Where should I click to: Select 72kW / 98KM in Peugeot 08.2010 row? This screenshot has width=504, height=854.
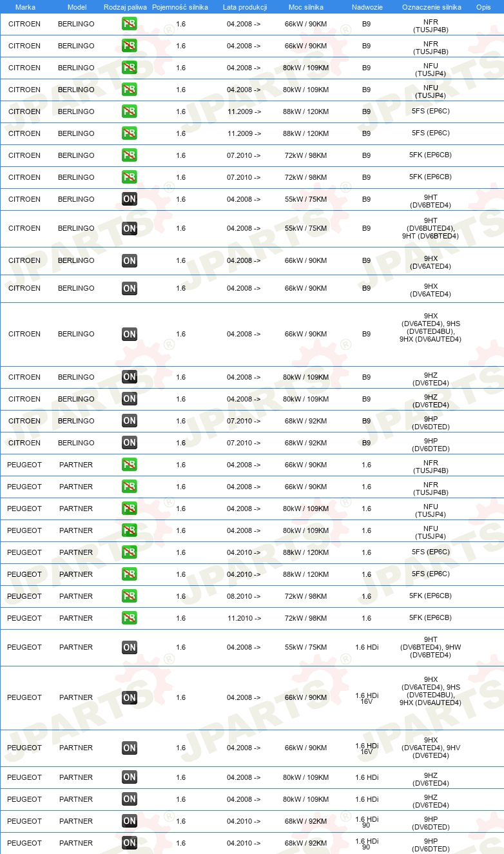pos(306,596)
